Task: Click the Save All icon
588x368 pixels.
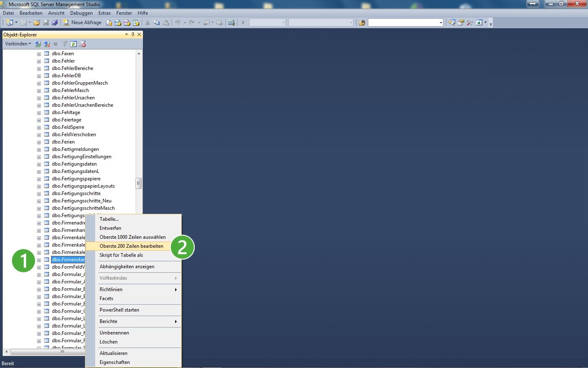Action: point(55,22)
